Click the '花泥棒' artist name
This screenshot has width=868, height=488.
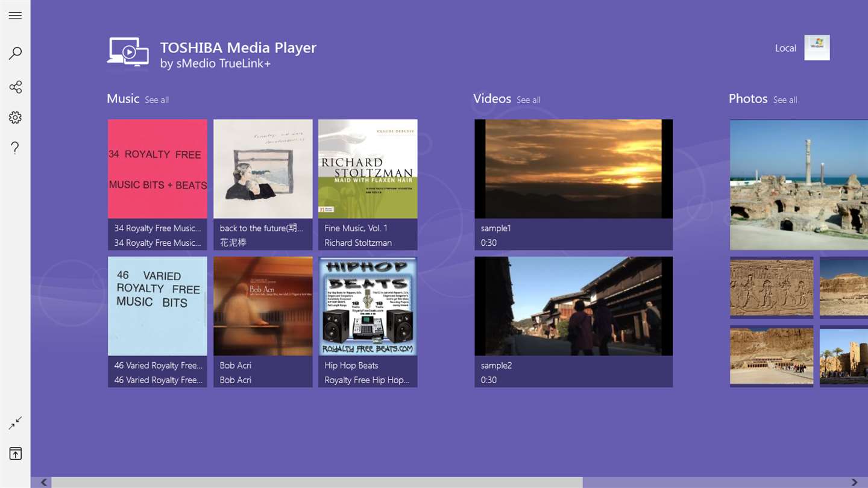(233, 243)
